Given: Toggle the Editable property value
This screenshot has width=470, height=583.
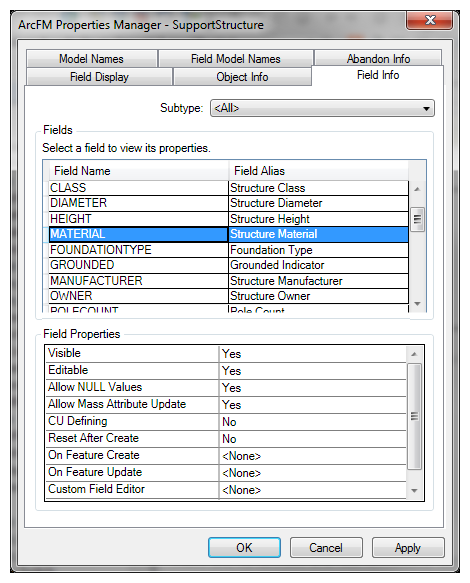Looking at the screenshot, I should tap(312, 371).
